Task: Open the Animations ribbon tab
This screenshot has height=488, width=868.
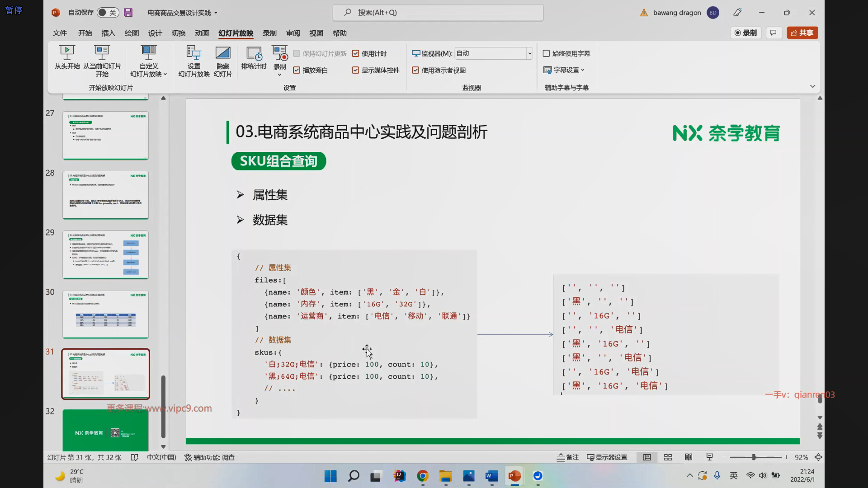Action: [x=202, y=33]
